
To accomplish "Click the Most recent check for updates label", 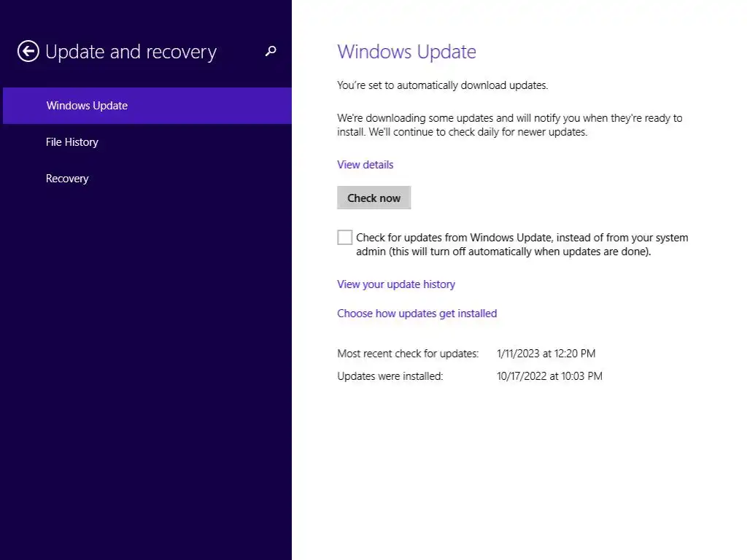I will tap(408, 354).
